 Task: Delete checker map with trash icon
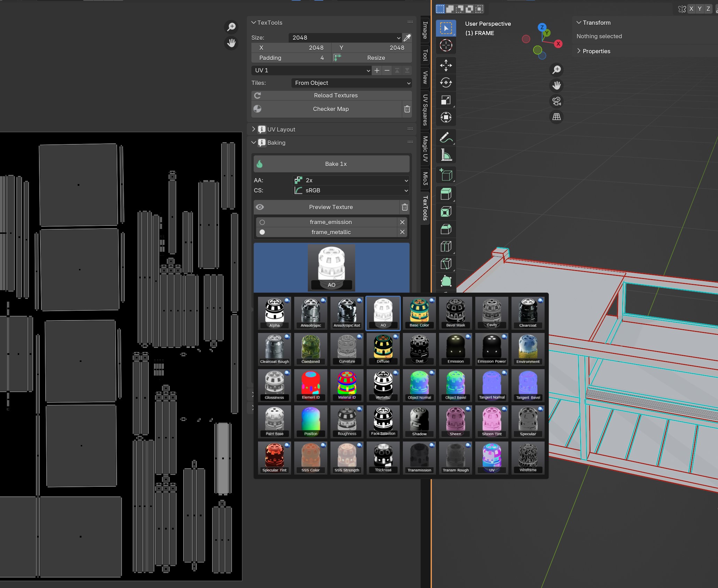pyautogui.click(x=407, y=109)
